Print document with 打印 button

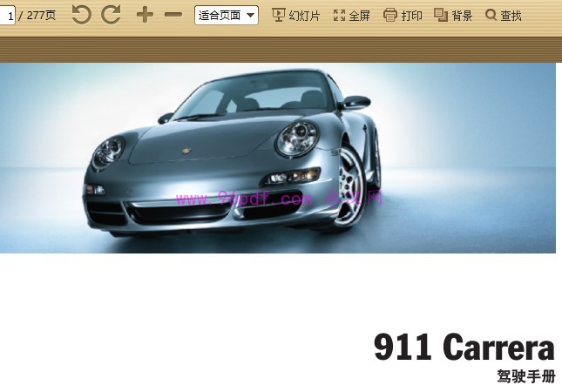tap(403, 15)
